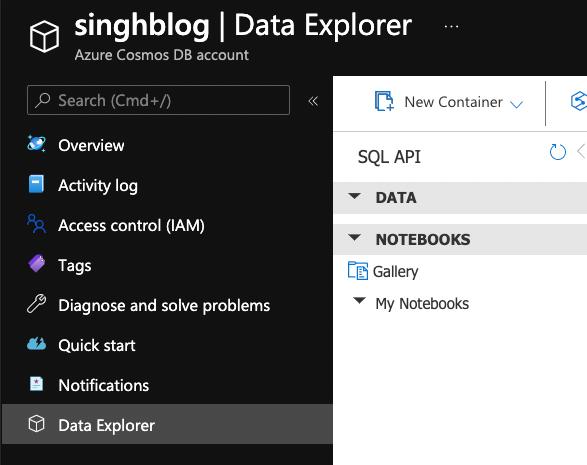Open Activity log
The width and height of the screenshot is (587, 465).
(98, 186)
